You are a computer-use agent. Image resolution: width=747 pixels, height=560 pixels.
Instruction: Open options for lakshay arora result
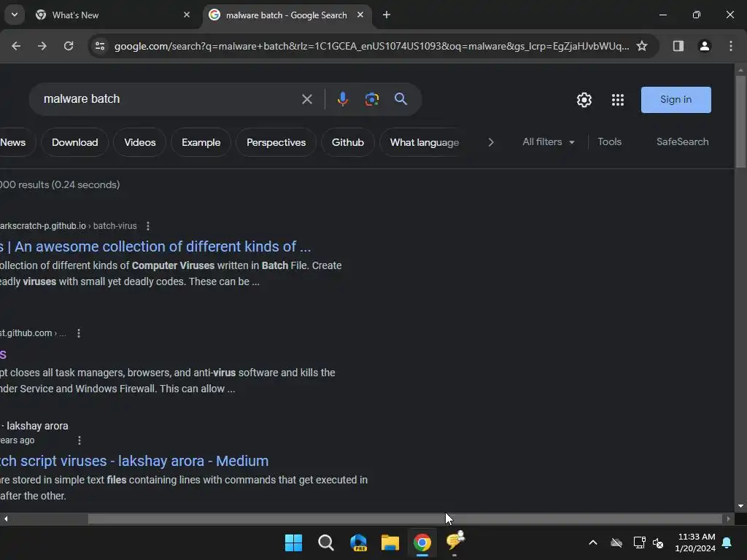pos(79,440)
